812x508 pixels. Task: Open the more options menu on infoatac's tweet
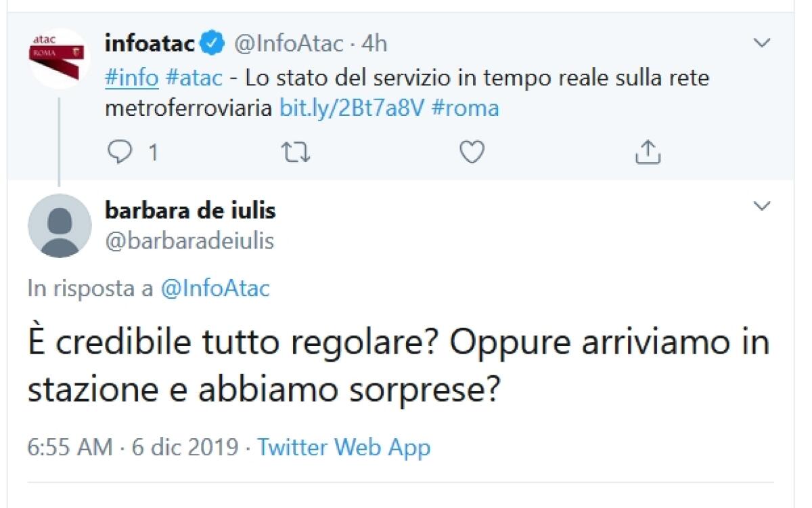pyautogui.click(x=762, y=42)
